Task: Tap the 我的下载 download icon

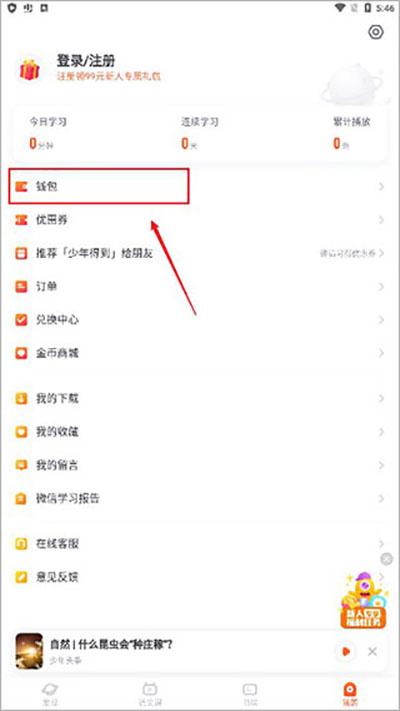Action: coord(21,399)
